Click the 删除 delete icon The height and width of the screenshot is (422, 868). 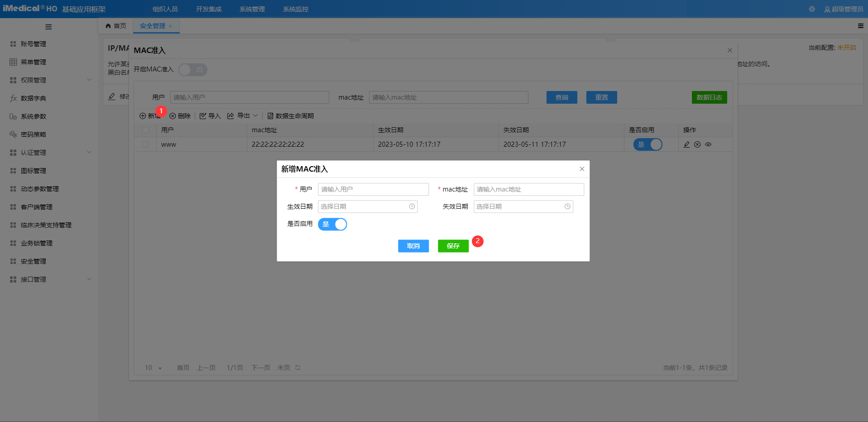173,115
